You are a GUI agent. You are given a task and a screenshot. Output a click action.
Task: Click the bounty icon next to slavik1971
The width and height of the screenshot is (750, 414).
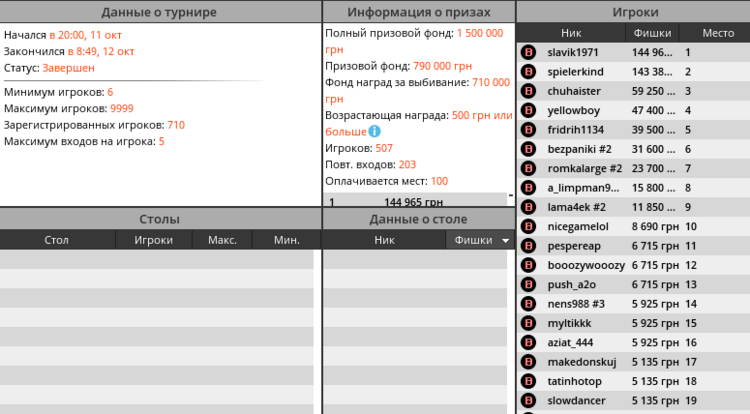529,52
